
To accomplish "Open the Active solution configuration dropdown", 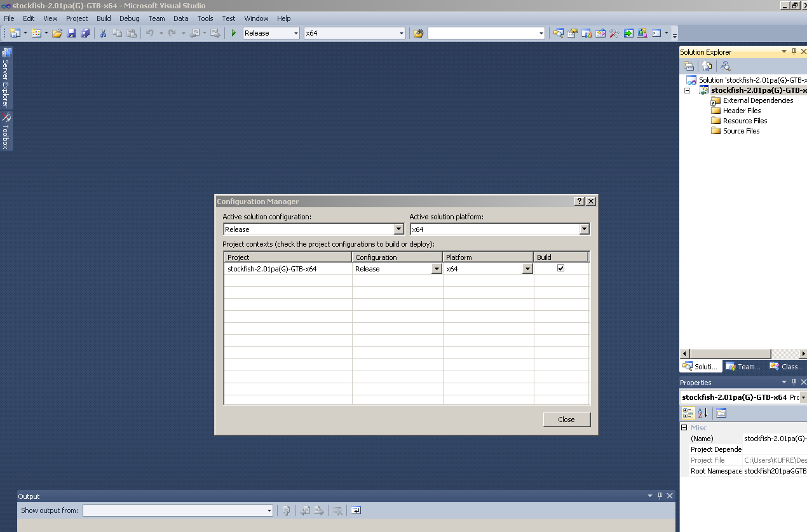I will [x=399, y=229].
